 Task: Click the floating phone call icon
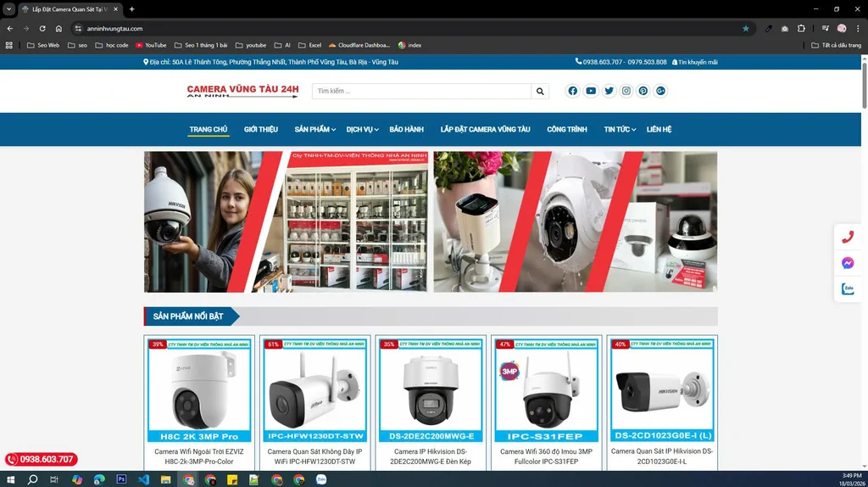click(848, 237)
